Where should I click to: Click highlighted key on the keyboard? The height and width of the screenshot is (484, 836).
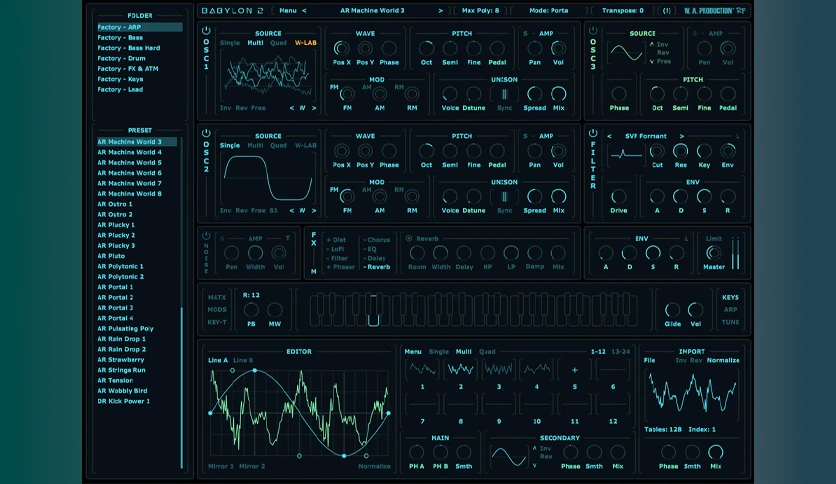tap(373, 310)
